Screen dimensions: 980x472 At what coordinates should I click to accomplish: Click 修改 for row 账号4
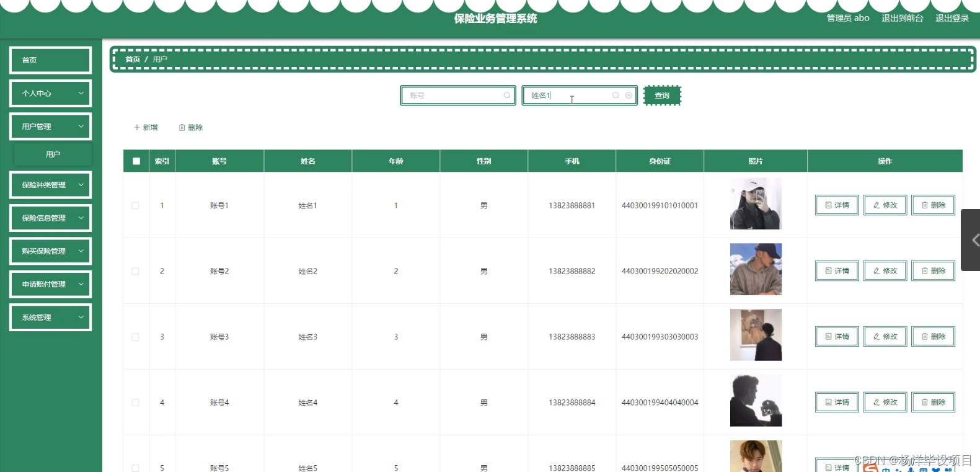885,403
